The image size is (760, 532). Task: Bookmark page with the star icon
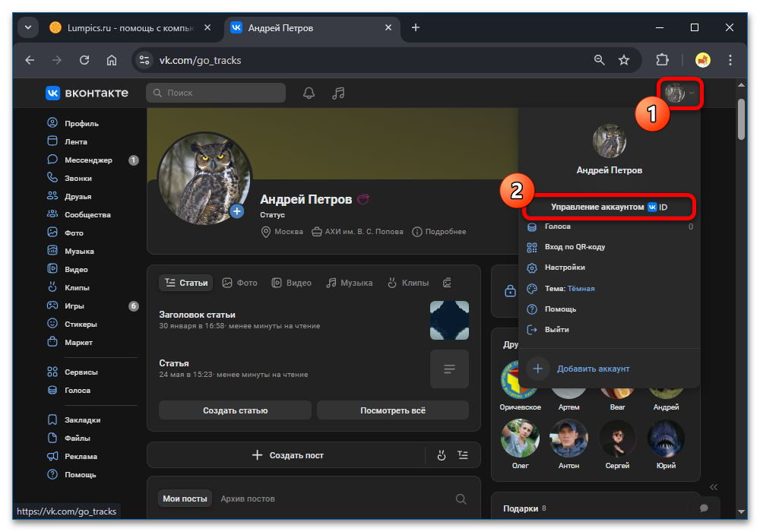(624, 60)
